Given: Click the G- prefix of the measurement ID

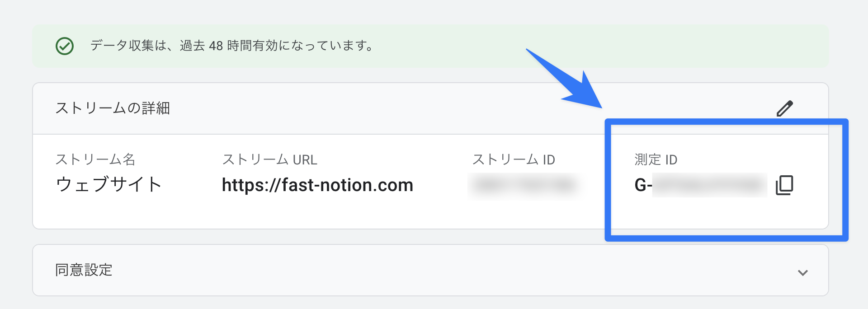Looking at the screenshot, I should point(643,185).
